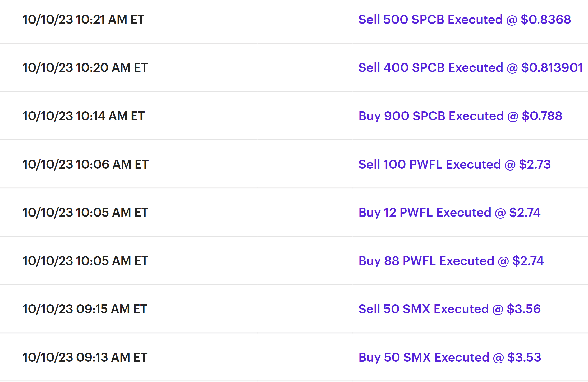The width and height of the screenshot is (588, 382).
Task: Click the $0.788 SPCB buy price
Action: (x=542, y=116)
